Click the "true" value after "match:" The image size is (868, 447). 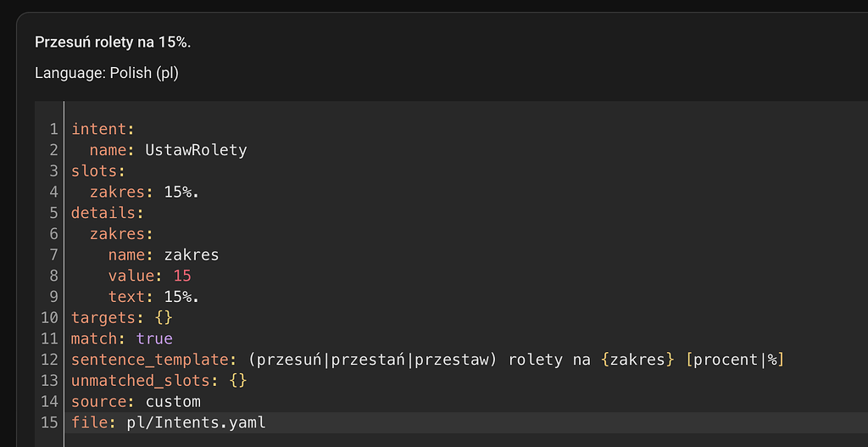click(154, 338)
